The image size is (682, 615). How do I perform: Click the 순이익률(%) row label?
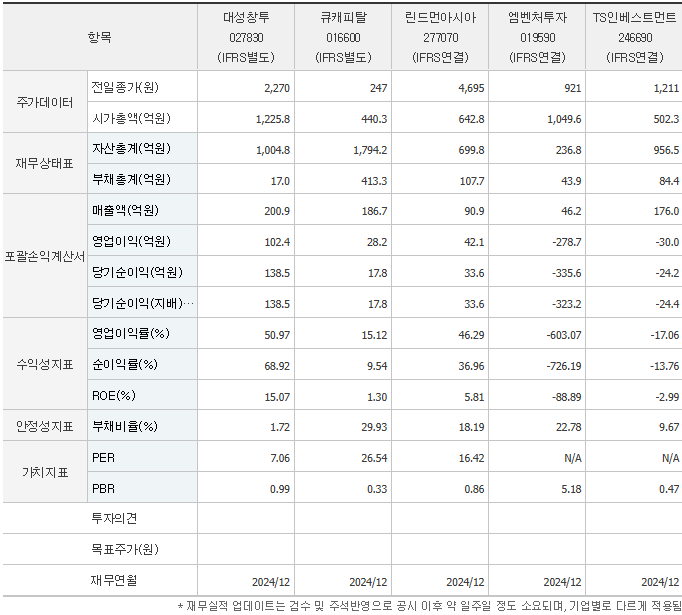(125, 365)
